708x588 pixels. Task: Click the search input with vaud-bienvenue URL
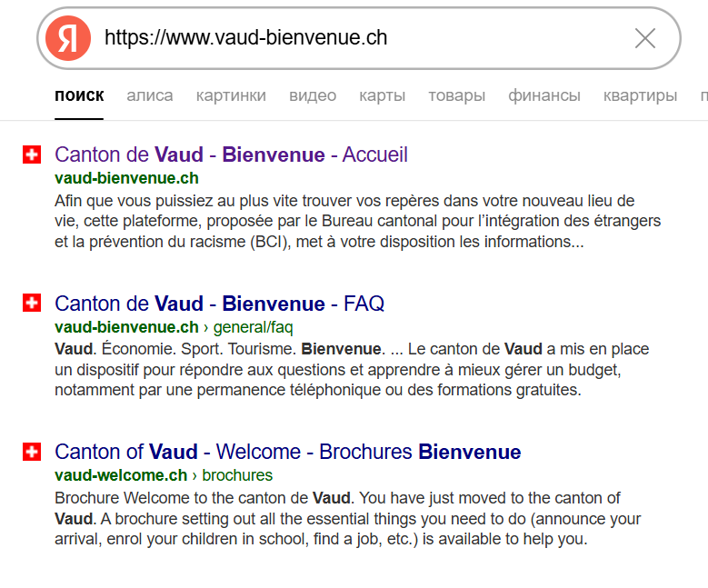click(364, 38)
